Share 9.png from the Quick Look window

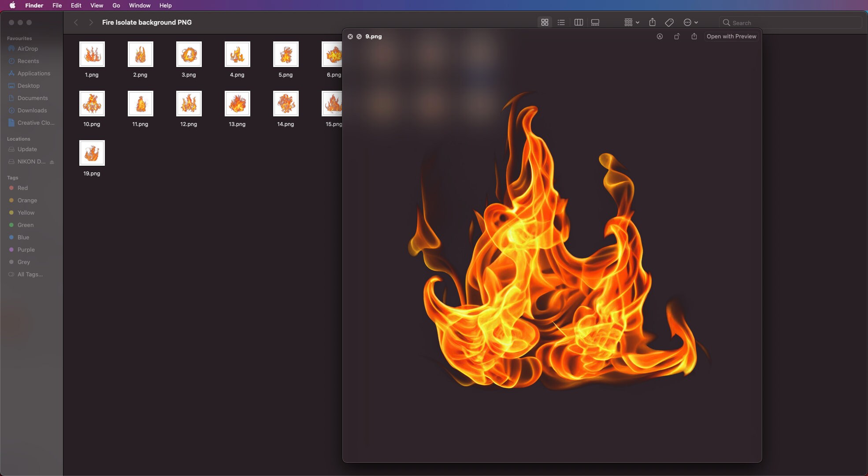(x=694, y=37)
